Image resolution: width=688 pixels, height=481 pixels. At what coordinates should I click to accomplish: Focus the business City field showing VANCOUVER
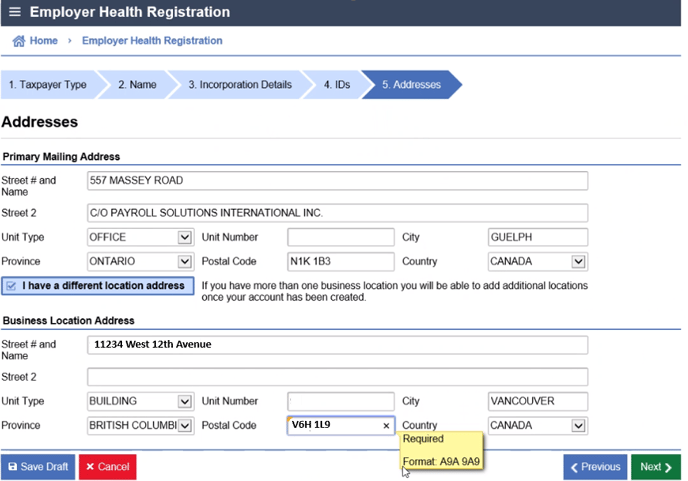(x=537, y=402)
